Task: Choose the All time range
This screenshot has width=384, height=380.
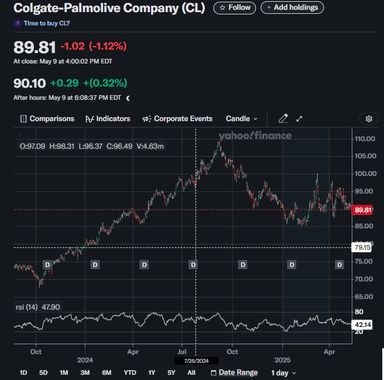Action: pos(191,373)
